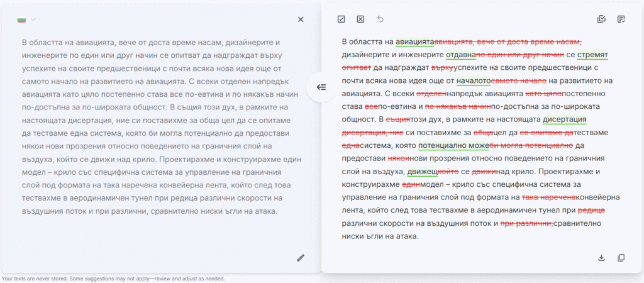
Task: Clear the source text with X
Action: pyautogui.click(x=301, y=19)
